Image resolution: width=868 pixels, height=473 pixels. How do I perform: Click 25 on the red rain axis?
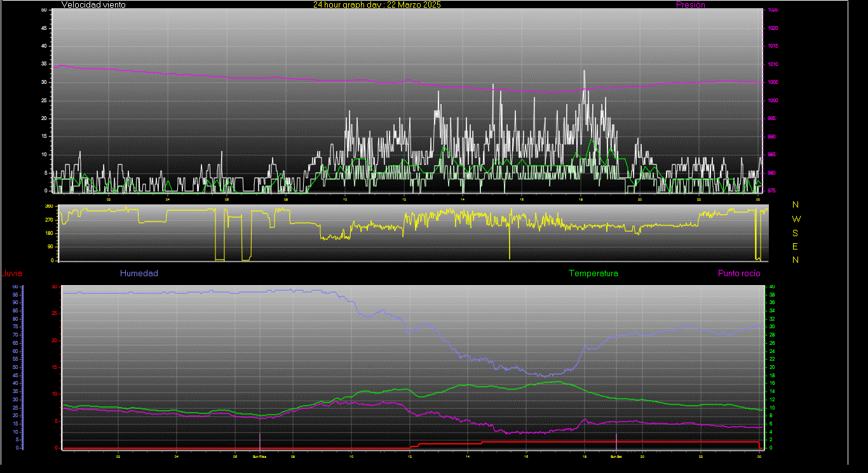(x=55, y=314)
